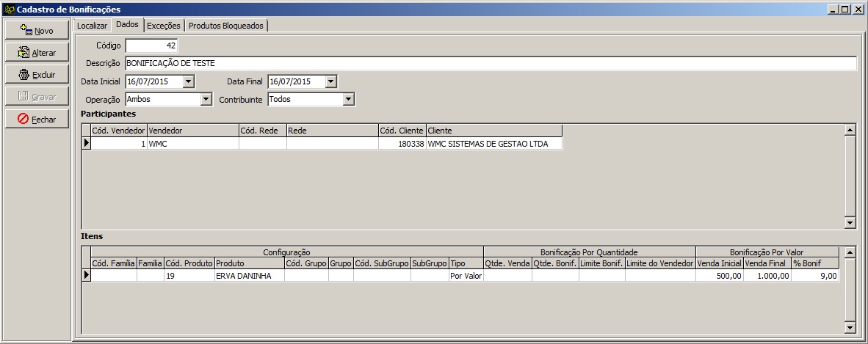The width and height of the screenshot is (868, 344).
Task: Click the Descrição text field
Action: pos(490,63)
